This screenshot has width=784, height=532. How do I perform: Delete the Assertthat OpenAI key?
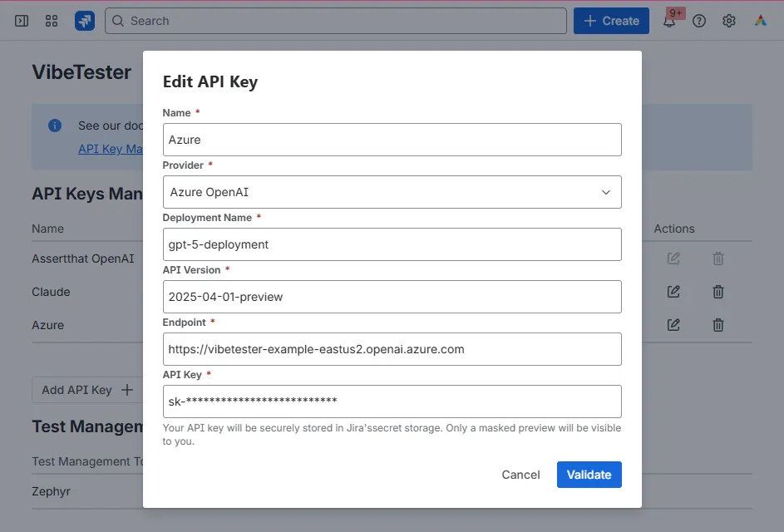(718, 259)
